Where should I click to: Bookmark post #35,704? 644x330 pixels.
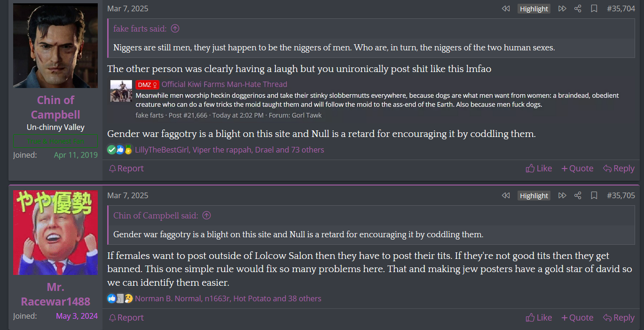(594, 8)
